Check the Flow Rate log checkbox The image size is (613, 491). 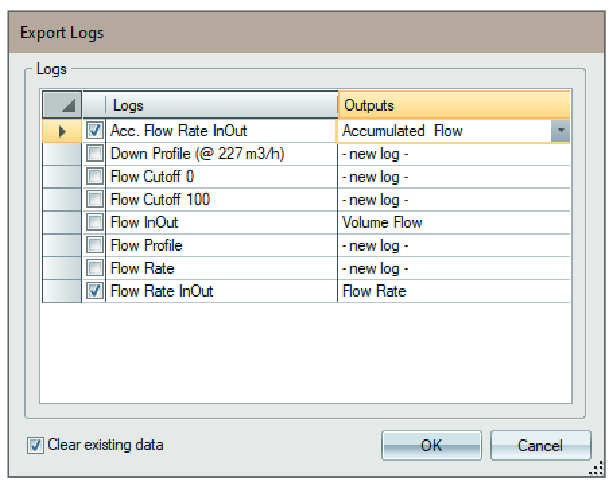pyautogui.click(x=95, y=268)
